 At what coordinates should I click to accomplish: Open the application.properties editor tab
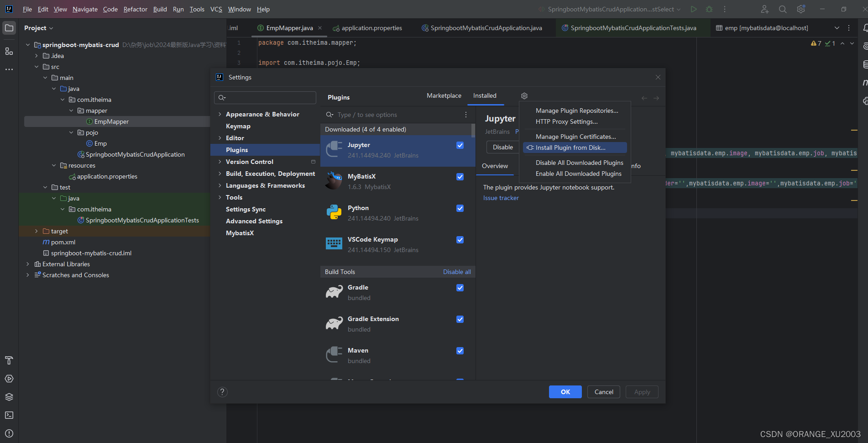367,28
